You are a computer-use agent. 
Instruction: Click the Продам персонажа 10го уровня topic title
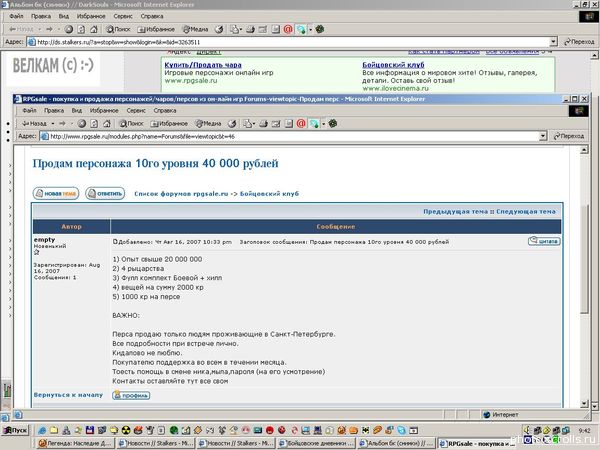[x=155, y=163]
